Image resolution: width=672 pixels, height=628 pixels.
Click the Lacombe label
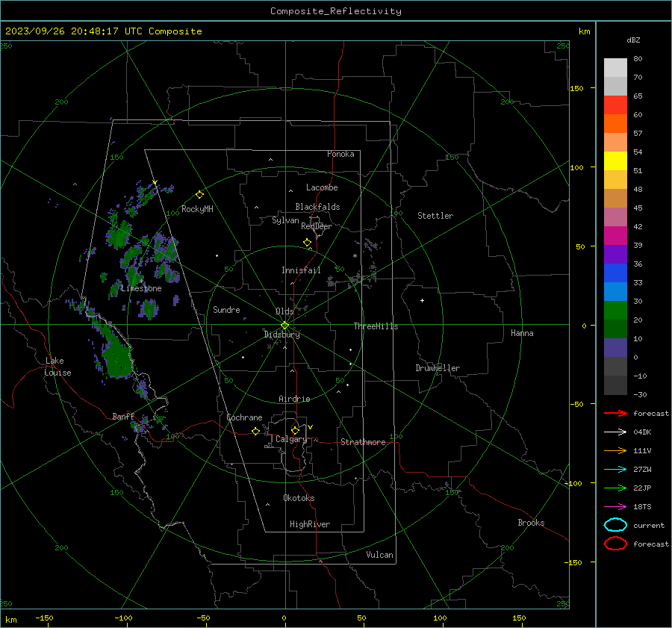pos(321,187)
